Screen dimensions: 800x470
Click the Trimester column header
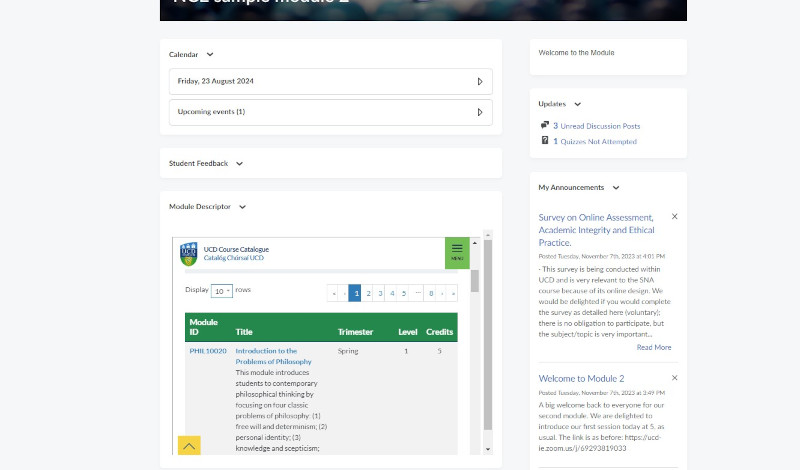355,332
